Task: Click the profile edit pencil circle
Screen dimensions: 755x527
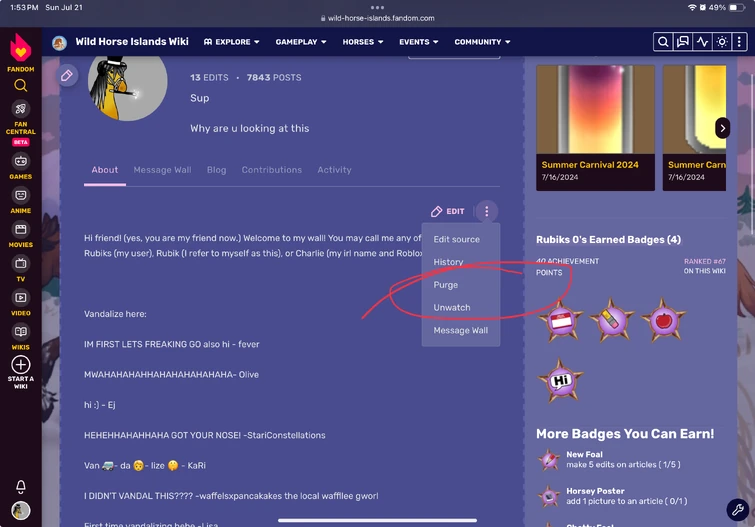Action: tap(67, 76)
